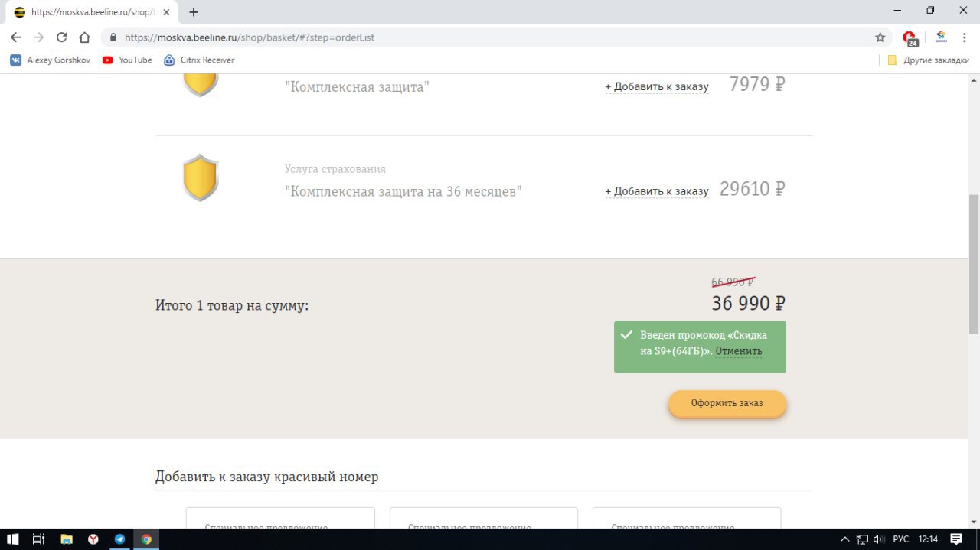Open the Другие закладки folder
Viewport: 980px width, 550px height.
pyautogui.click(x=929, y=60)
